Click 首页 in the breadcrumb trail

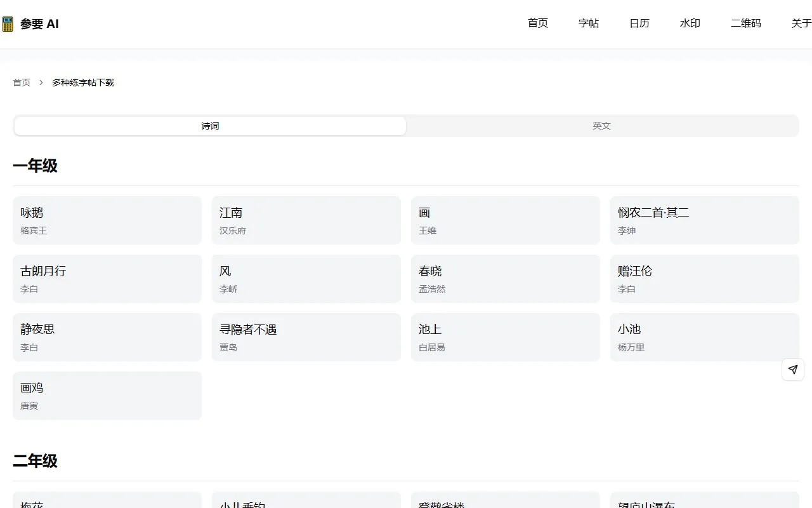pos(21,82)
